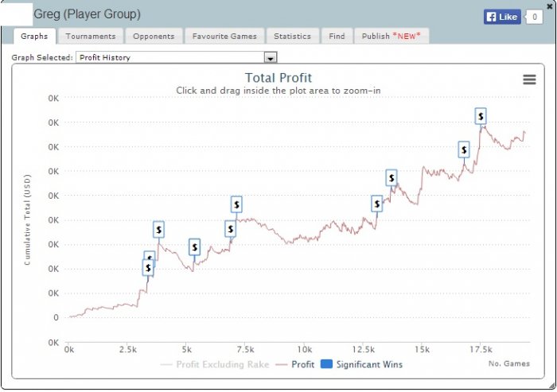Screen dimensions: 557x392
Task: Click the highest significant win marker
Action: tap(481, 116)
